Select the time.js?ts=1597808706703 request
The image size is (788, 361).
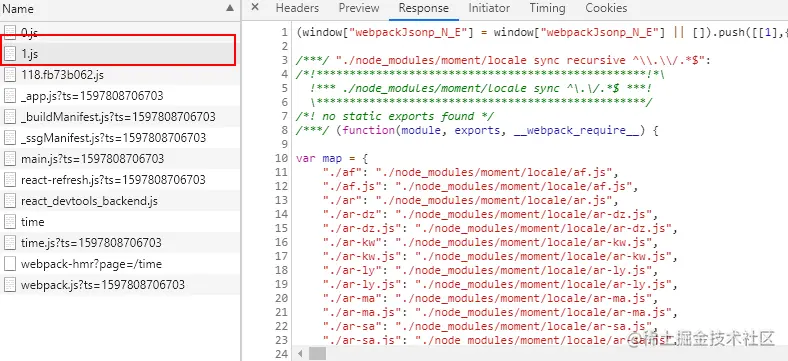119,243
